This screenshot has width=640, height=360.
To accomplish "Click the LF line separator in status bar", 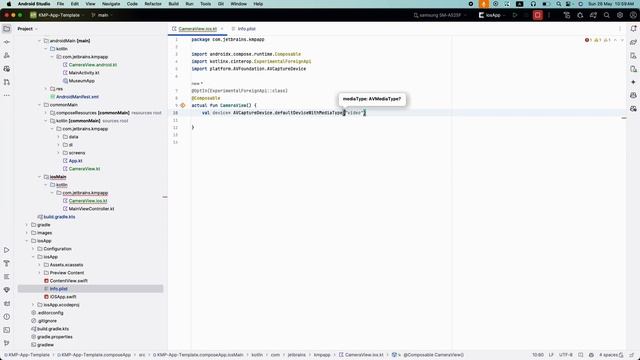I will coord(551,355).
